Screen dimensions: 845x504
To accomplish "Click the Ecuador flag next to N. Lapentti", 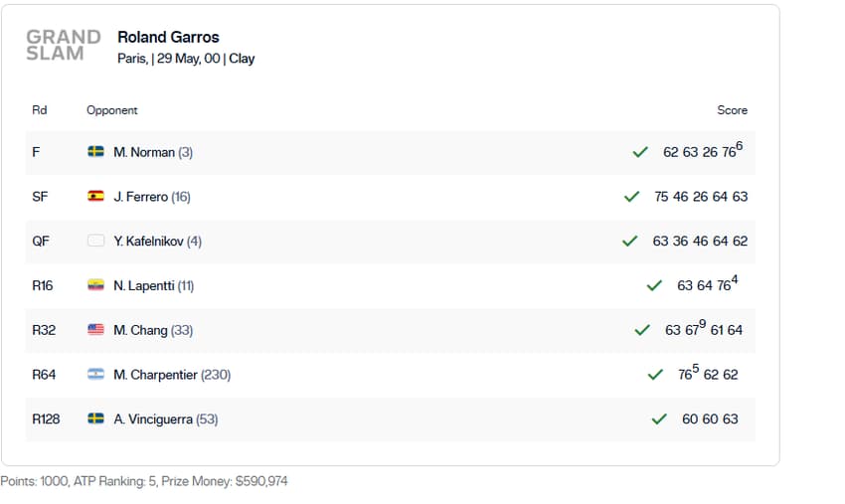I will pos(95,285).
